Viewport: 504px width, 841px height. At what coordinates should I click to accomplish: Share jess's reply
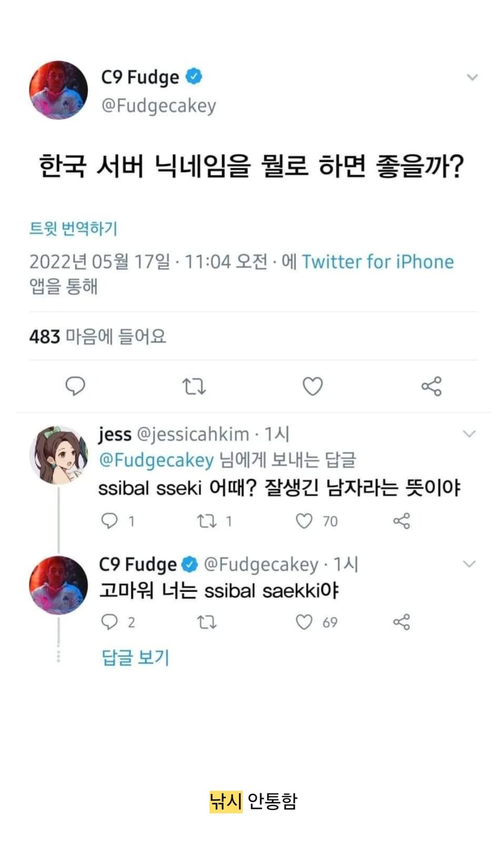[x=402, y=521]
